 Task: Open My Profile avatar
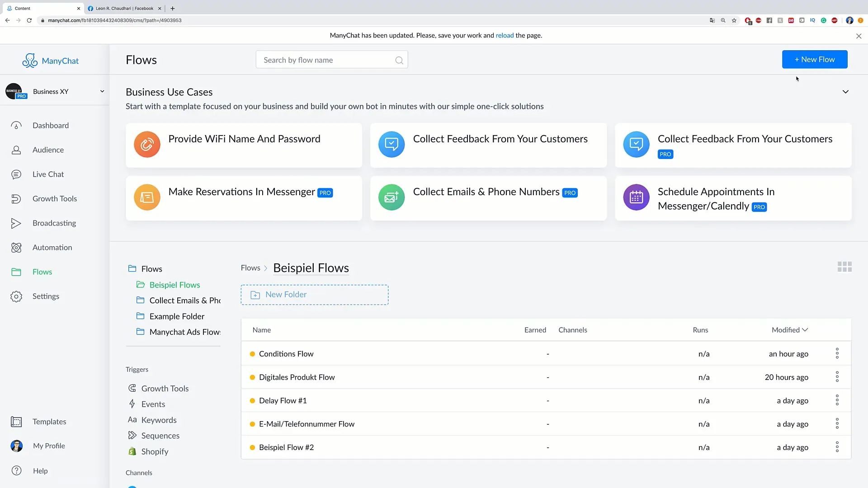pos(17,446)
